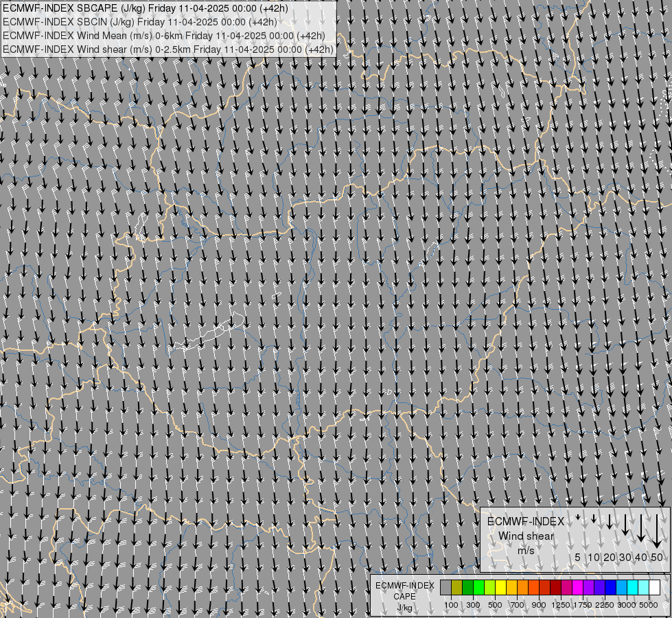This screenshot has width=672, height=618.
Task: Click the 40 m/s wind shear legend arrow
Action: pos(641,527)
